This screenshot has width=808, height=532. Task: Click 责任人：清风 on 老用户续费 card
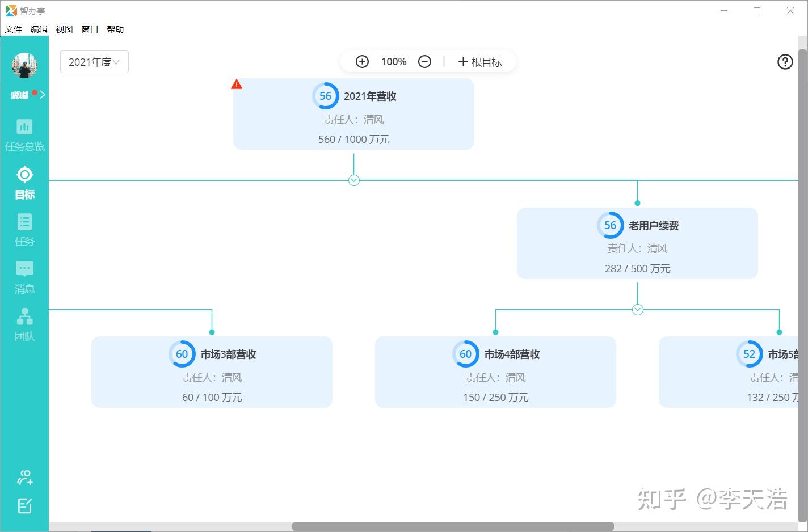(x=637, y=248)
